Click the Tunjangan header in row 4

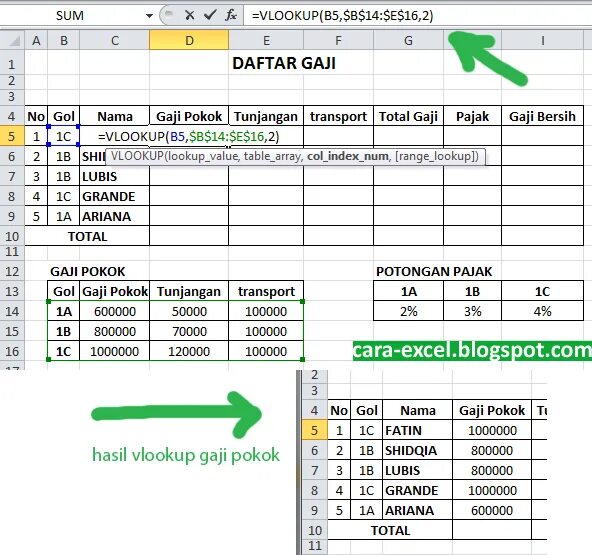[x=266, y=116]
